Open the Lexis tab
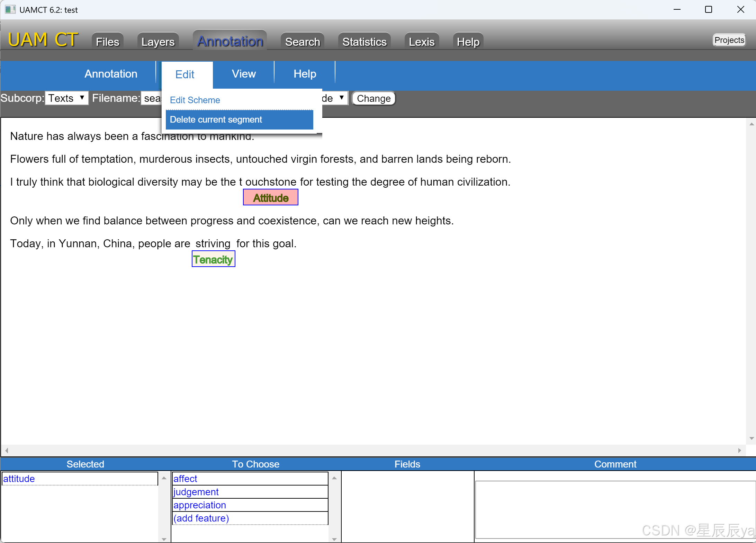Screen dimensions: 756x543 pos(421,41)
